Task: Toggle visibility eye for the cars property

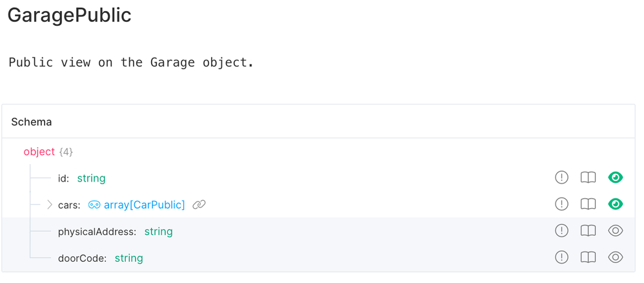Action: point(616,204)
